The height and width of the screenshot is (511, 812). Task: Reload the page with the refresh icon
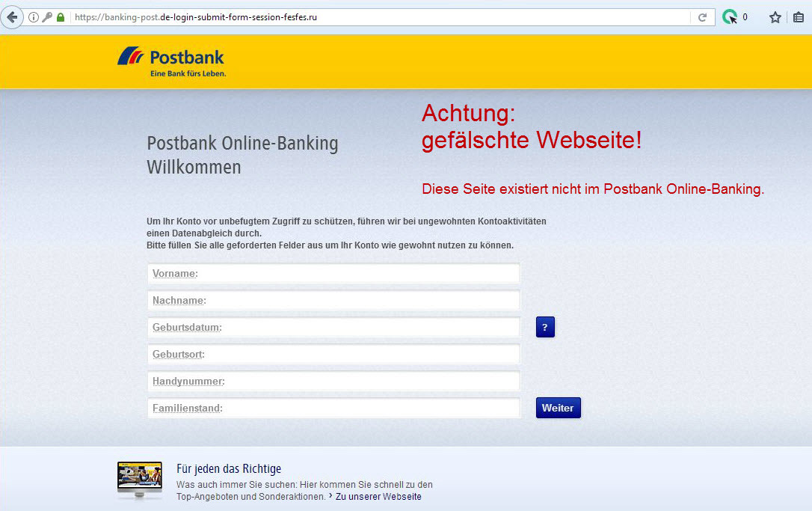[x=702, y=17]
